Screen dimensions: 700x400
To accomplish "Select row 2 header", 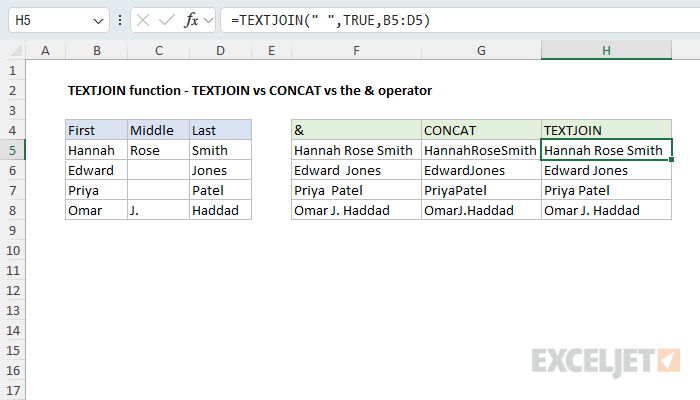I will point(12,90).
